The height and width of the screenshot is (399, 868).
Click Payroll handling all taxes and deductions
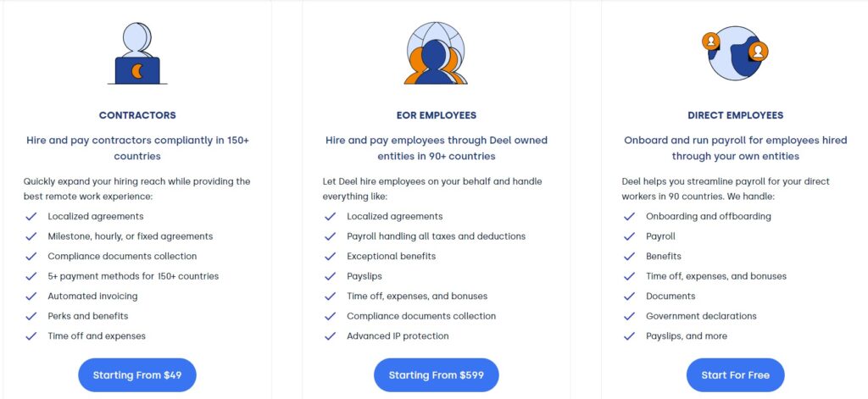(436, 236)
